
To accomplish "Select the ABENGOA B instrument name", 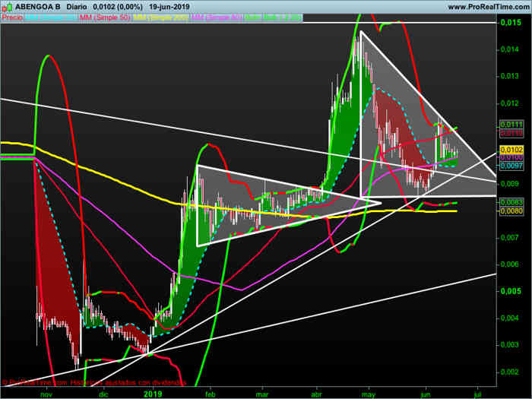I will (x=38, y=7).
